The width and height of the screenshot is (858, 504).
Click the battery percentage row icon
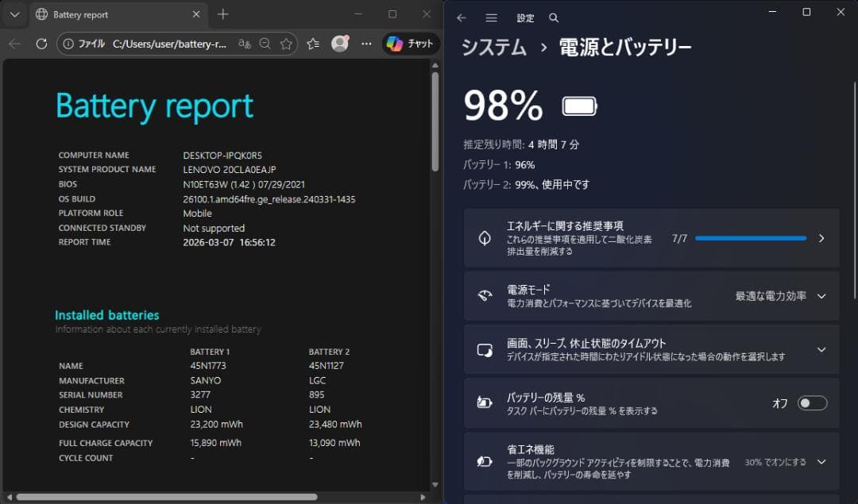[485, 403]
